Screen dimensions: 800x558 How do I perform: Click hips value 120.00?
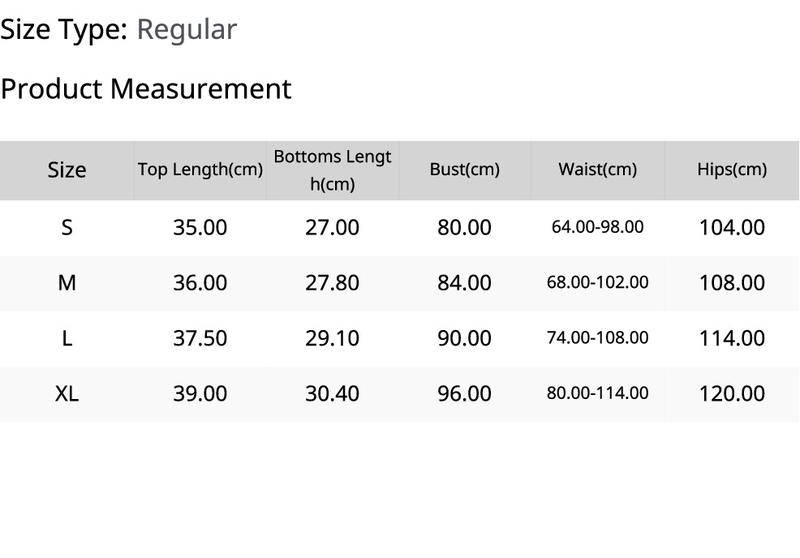tap(731, 393)
